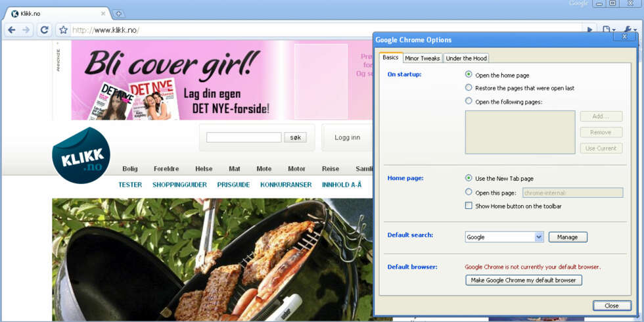Select 'Open the home page' radio
Viewport: 644px width, 322px height.
[469, 75]
